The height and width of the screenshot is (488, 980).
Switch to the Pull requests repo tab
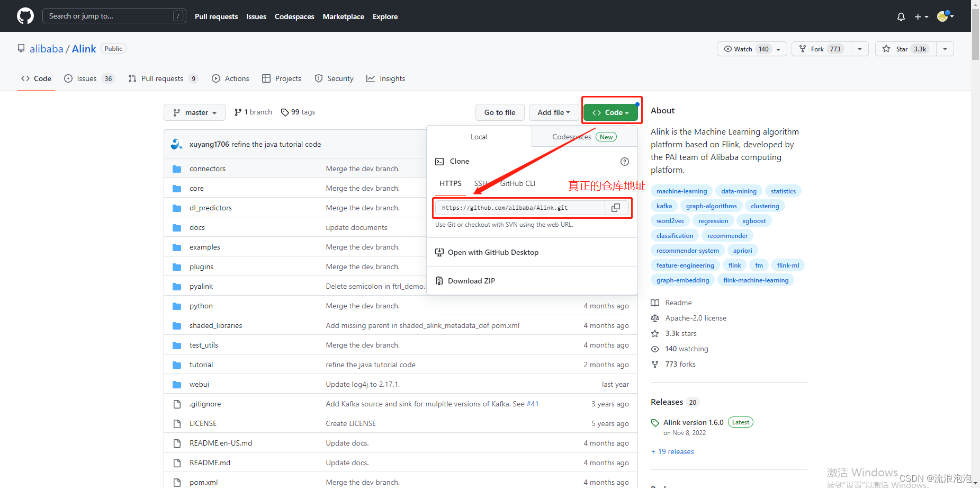[163, 78]
